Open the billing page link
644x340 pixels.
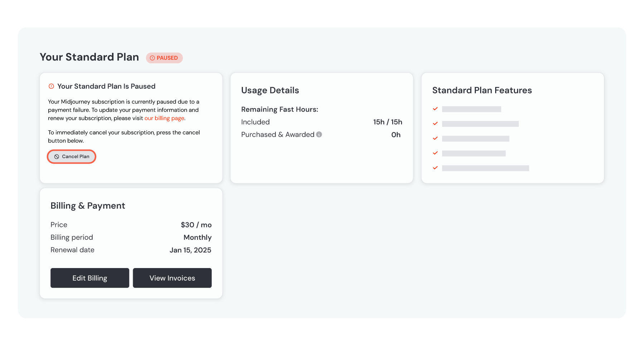(x=164, y=118)
